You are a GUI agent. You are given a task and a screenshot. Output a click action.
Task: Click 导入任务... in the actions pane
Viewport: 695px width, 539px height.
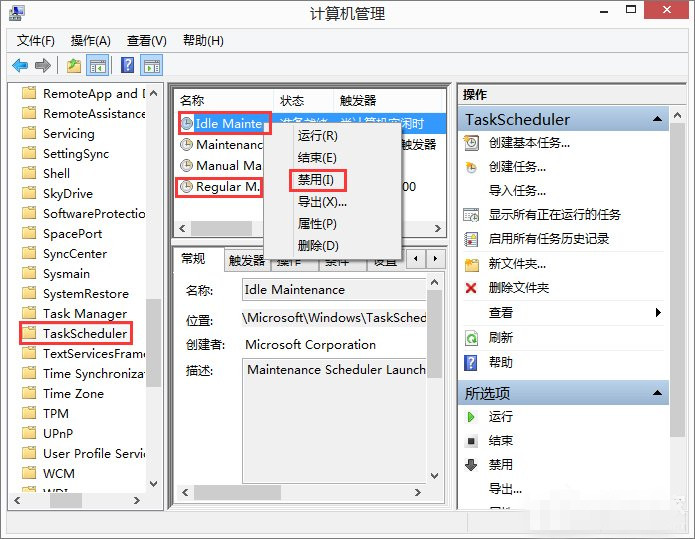pos(517,191)
